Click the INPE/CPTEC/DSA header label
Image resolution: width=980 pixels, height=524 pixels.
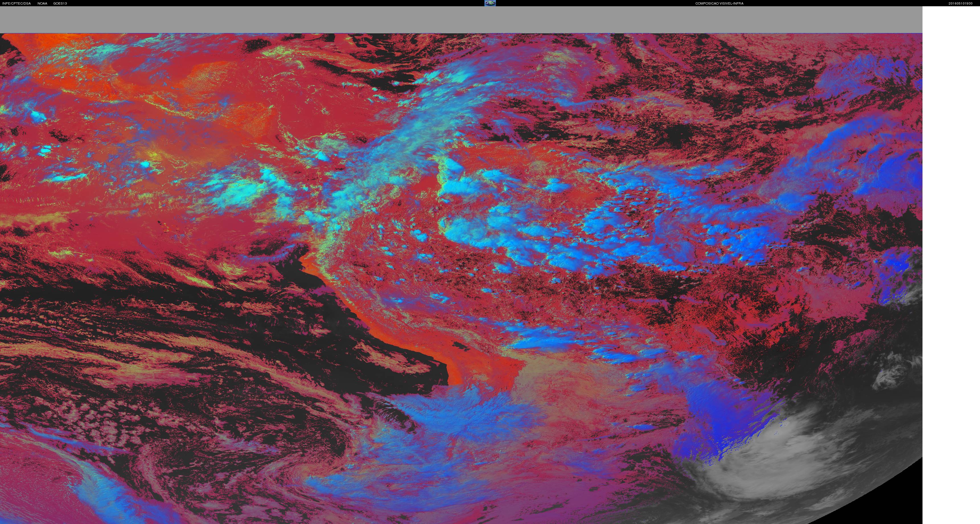(x=16, y=3)
